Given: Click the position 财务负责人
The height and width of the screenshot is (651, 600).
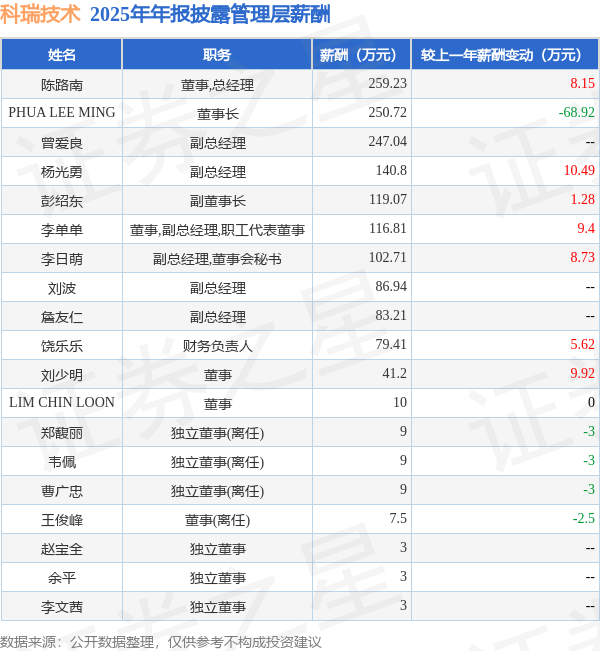Looking at the screenshot, I should (x=218, y=346).
